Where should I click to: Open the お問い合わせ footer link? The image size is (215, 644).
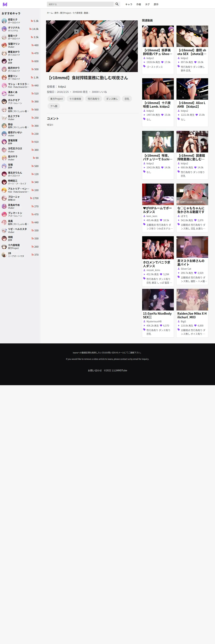(95, 370)
